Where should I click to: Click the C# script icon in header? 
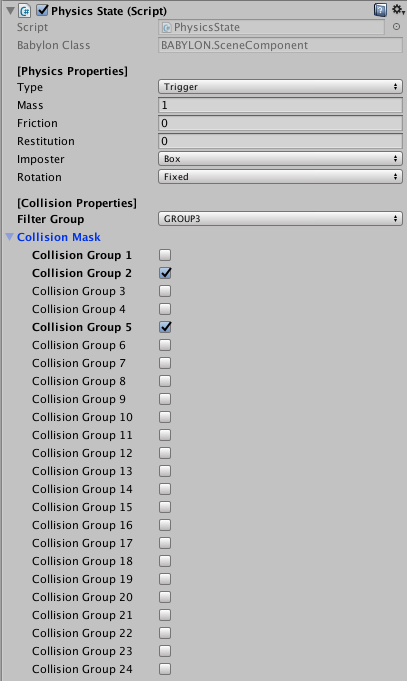[x=25, y=10]
